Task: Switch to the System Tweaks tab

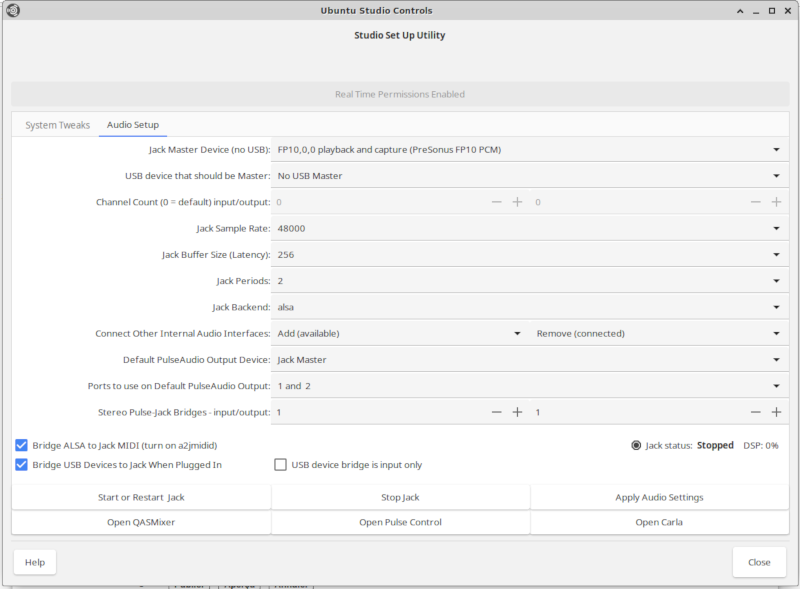Action: (x=57, y=125)
